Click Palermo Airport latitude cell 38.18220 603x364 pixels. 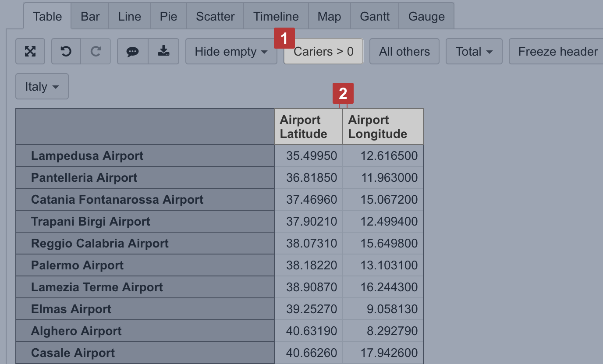312,265
